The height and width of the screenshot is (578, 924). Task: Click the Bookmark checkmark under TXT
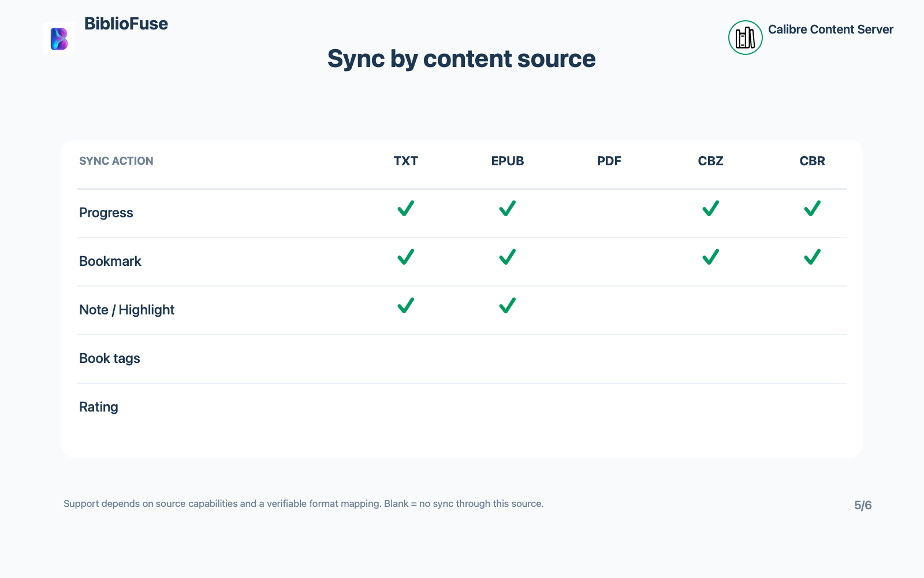click(406, 257)
